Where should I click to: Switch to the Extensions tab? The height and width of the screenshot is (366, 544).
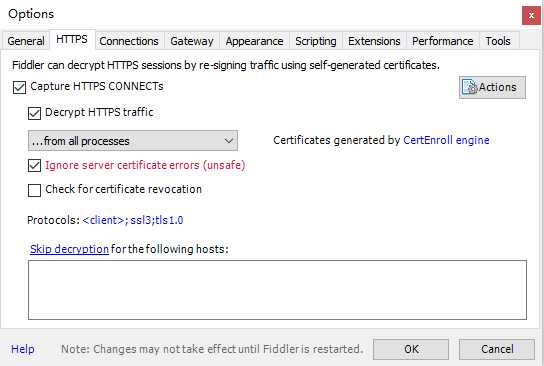(374, 41)
